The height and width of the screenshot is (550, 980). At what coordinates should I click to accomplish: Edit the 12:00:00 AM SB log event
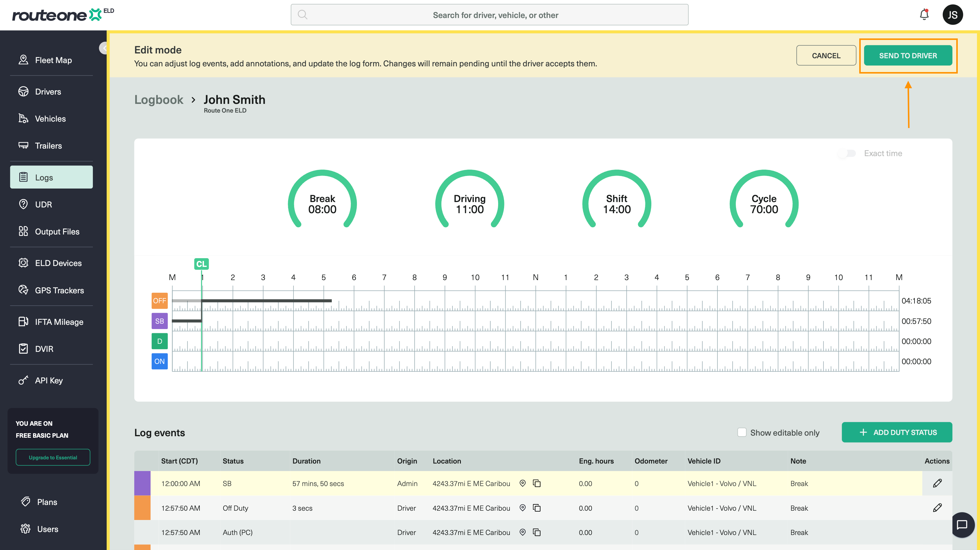pos(937,483)
